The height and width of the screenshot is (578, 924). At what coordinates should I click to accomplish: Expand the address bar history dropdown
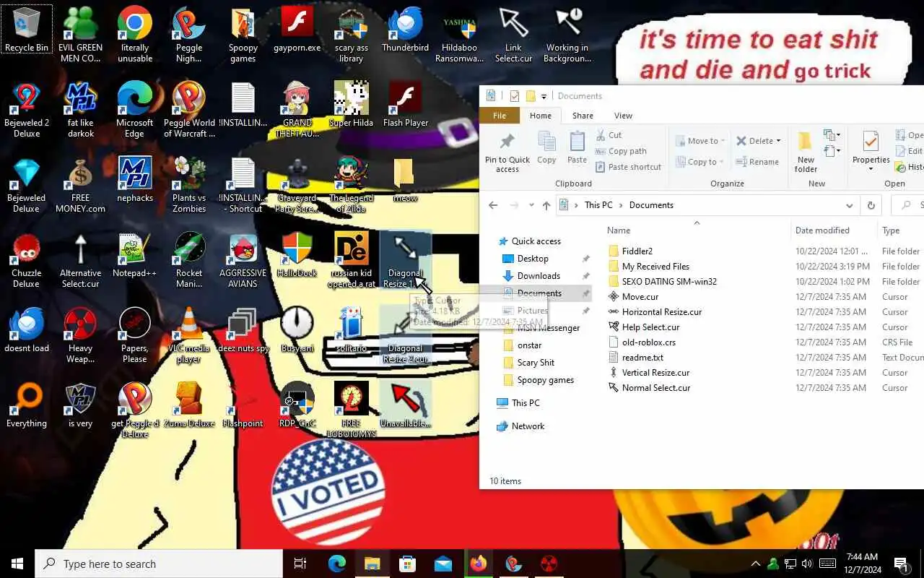[x=850, y=205]
